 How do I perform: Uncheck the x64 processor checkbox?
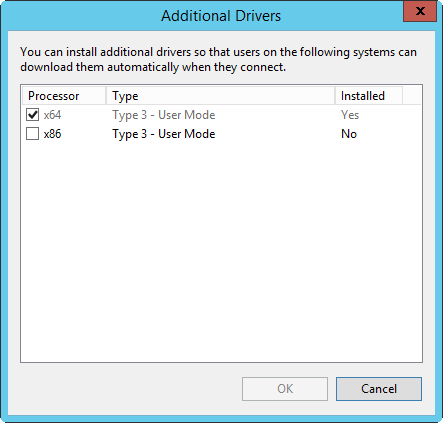(x=33, y=115)
